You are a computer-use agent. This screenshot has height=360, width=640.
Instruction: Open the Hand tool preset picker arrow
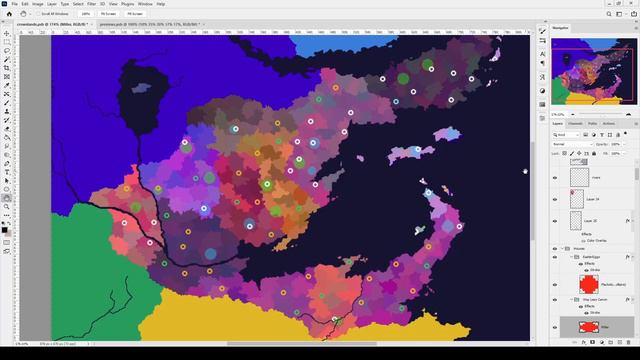click(x=30, y=14)
